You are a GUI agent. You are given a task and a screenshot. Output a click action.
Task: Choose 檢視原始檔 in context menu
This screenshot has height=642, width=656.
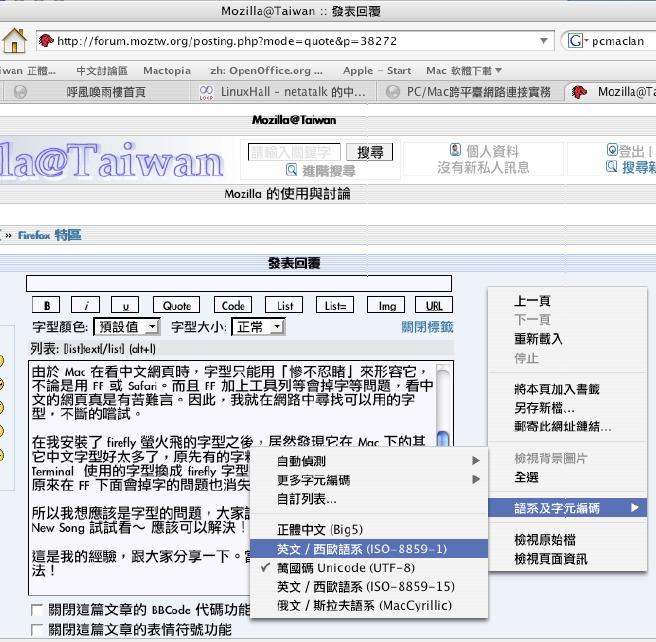pyautogui.click(x=567, y=540)
